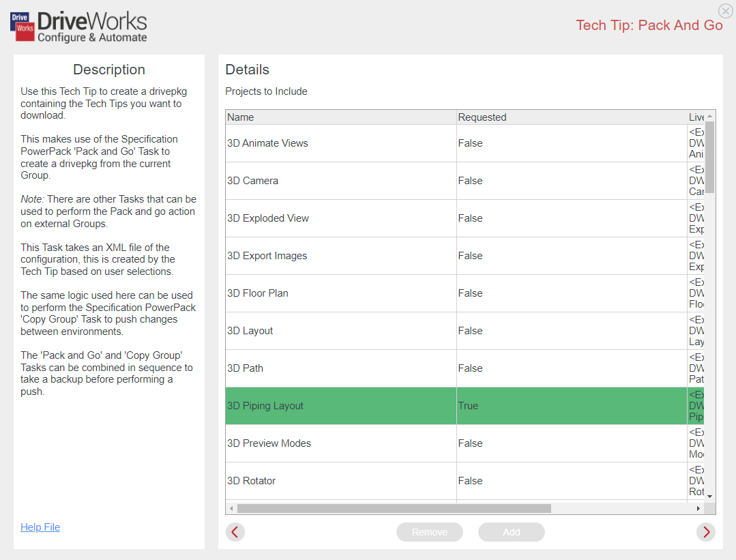This screenshot has width=736, height=560.
Task: Select the 3D Exploded View project
Action: 341,218
